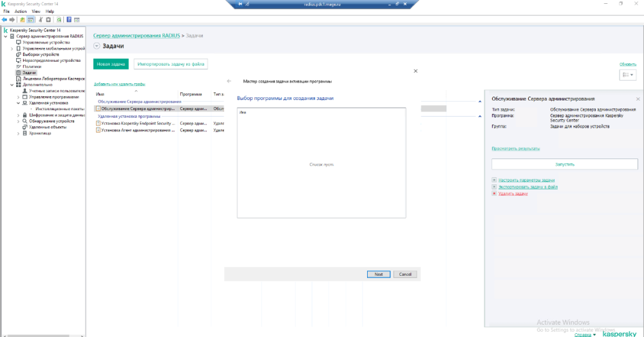Select Политики icon in tree
This screenshot has height=337, width=644.
pyautogui.click(x=19, y=66)
